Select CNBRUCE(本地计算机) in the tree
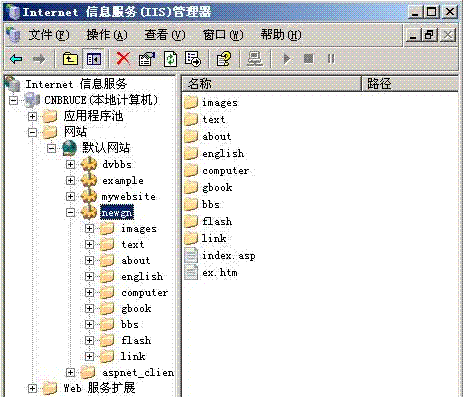 [101, 100]
